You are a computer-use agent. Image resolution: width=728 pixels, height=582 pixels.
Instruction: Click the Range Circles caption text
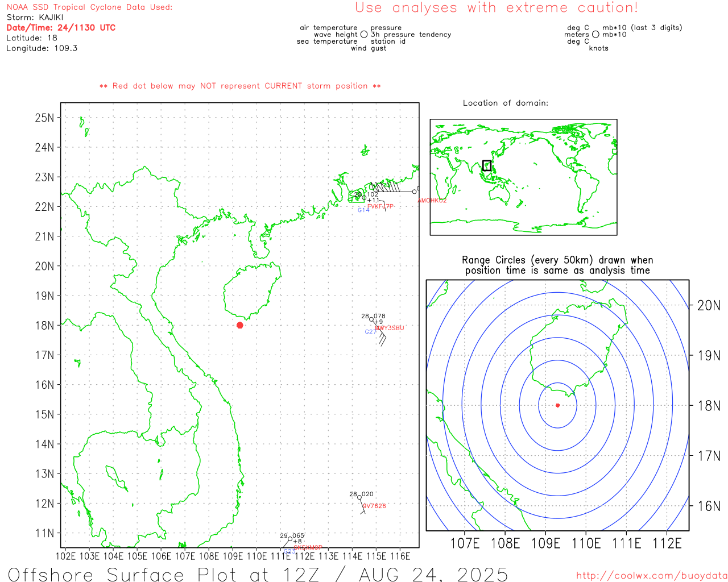(x=557, y=265)
